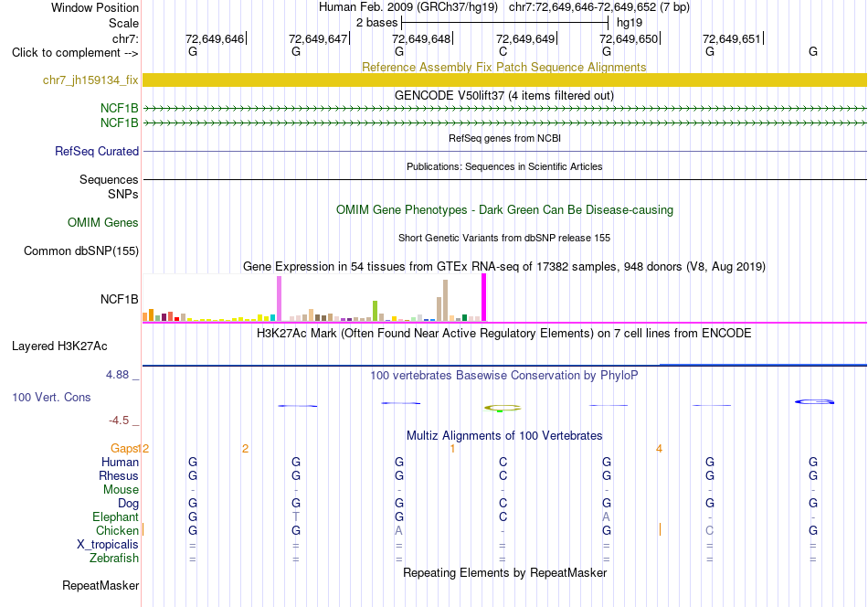
Task: Click orange gap number 1 in Gaps row
Action: [452, 449]
